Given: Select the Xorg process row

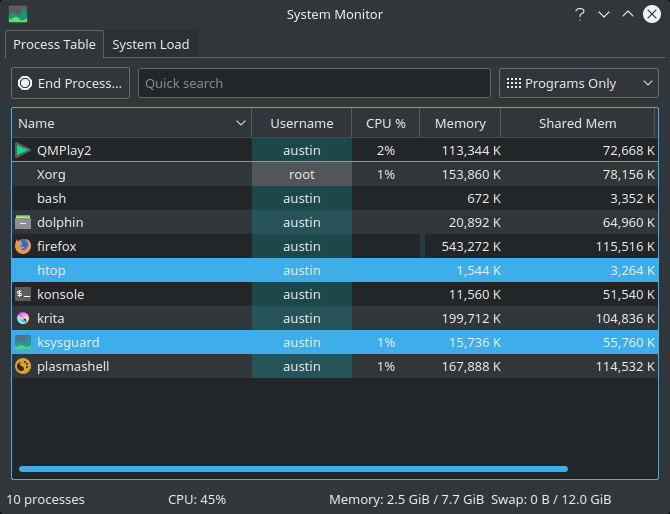Looking at the screenshot, I should 335,174.
